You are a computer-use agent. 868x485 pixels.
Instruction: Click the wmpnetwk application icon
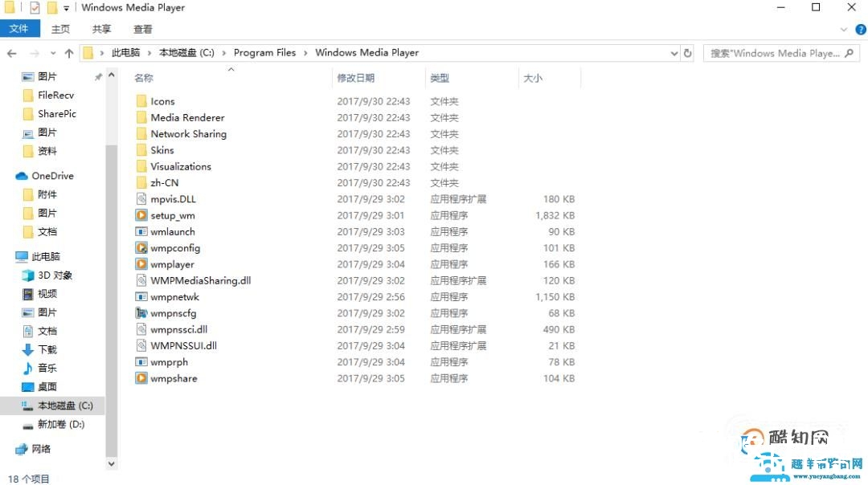(141, 296)
